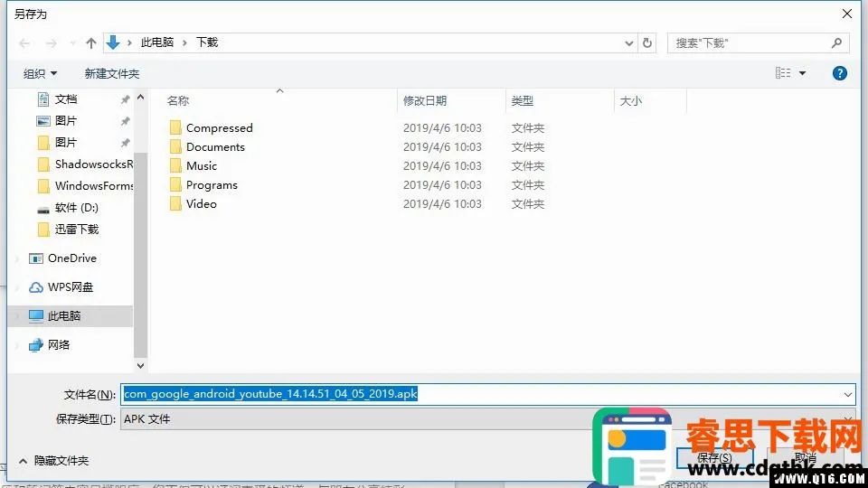868x488 pixels.
Task: Expand the address bar history dropdown
Action: (x=629, y=43)
